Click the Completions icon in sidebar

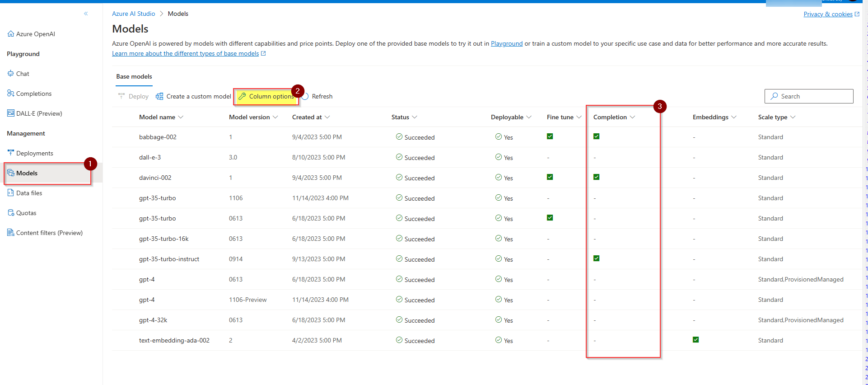[x=11, y=93]
